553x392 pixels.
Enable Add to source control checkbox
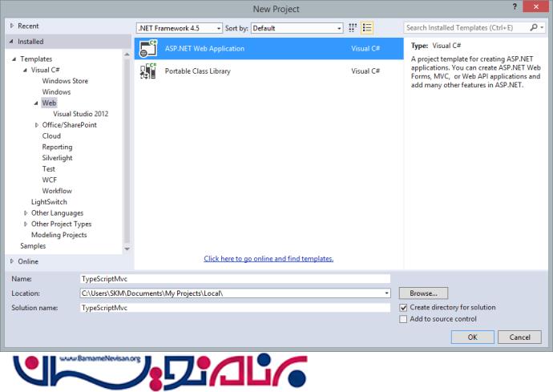point(403,319)
